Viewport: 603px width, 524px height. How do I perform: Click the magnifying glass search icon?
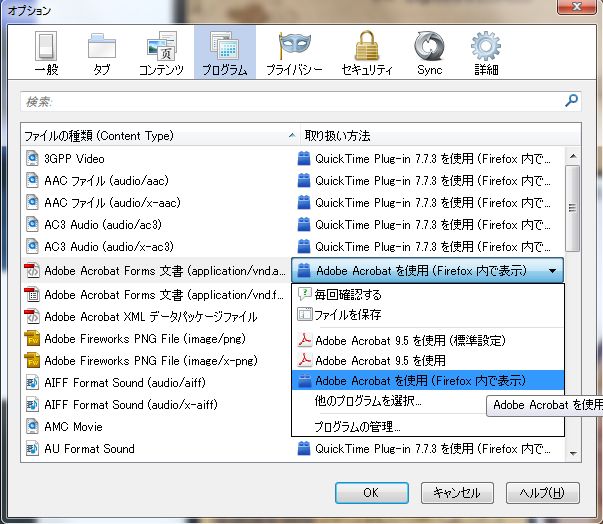(571, 101)
